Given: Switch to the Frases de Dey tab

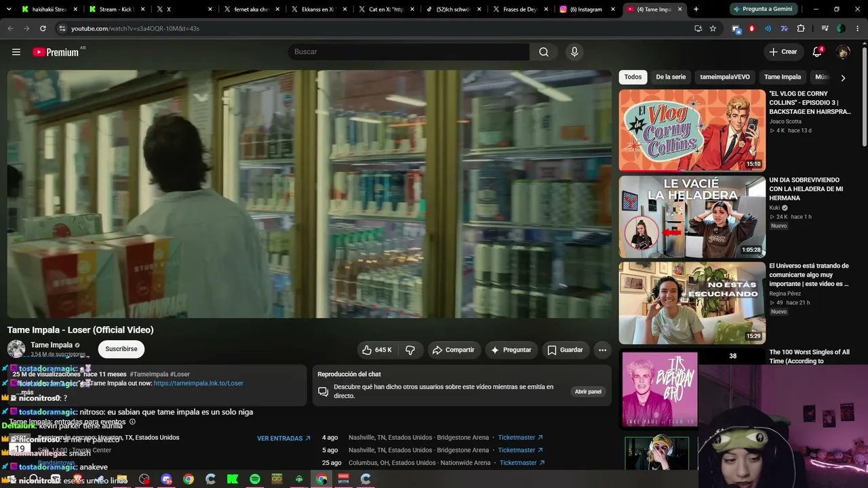Looking at the screenshot, I should tap(520, 9).
